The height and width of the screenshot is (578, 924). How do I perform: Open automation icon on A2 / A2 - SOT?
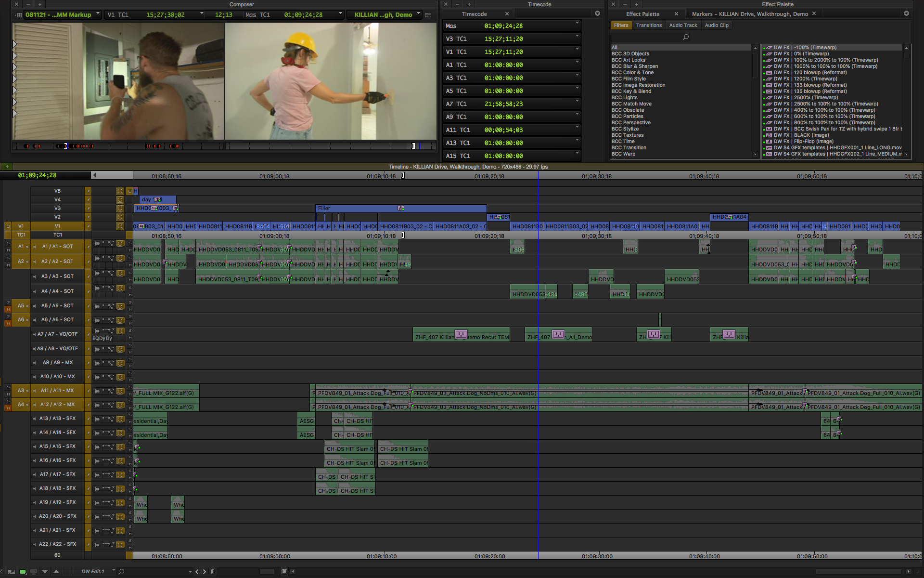[x=108, y=259]
